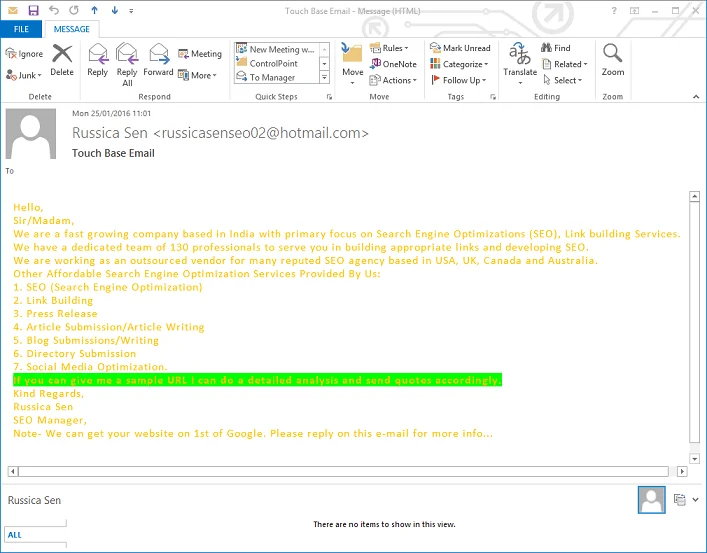Go to previous item with up arrow
Image resolution: width=707 pixels, height=553 pixels.
click(94, 10)
